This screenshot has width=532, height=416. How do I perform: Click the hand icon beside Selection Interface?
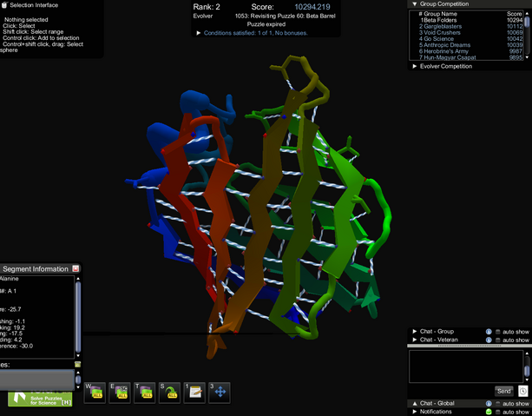tap(4, 4)
